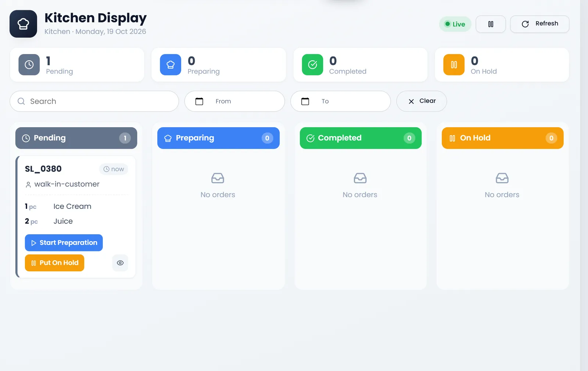Open the From date picker
This screenshot has height=371, width=588.
(x=234, y=101)
